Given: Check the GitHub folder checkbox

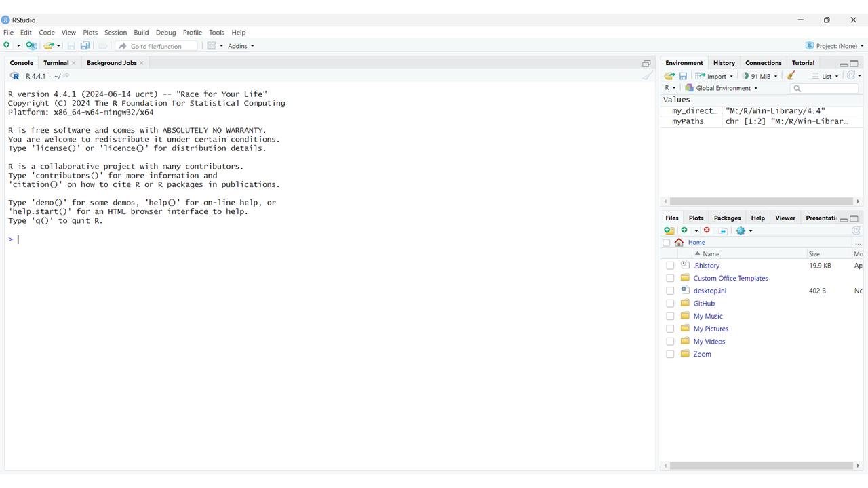Looking at the screenshot, I should (670, 304).
